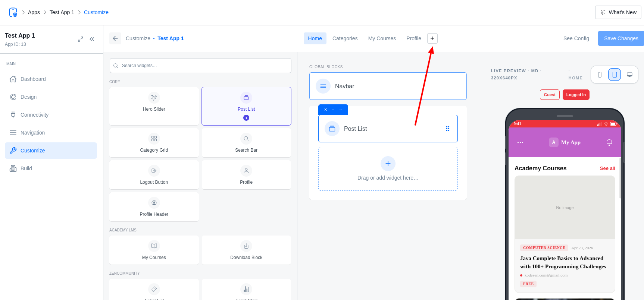Click the Customize breadcrumb link
The image size is (644, 300).
click(x=96, y=12)
